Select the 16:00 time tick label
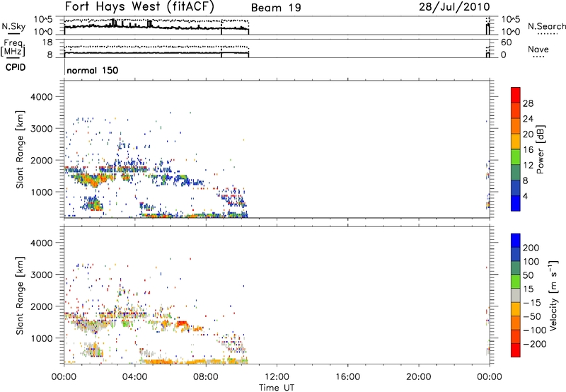The height and width of the screenshot is (392, 566). tap(347, 377)
